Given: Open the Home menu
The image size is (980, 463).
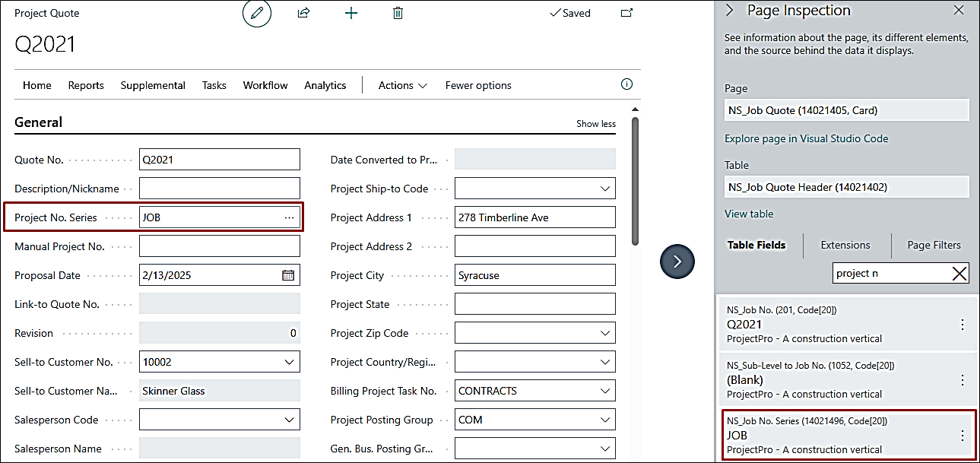Looking at the screenshot, I should (x=37, y=85).
